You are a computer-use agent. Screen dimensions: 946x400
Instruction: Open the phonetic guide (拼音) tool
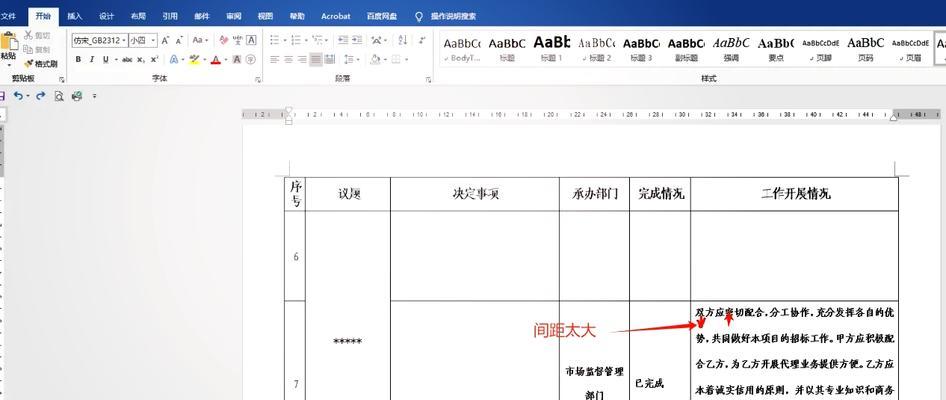click(x=238, y=40)
